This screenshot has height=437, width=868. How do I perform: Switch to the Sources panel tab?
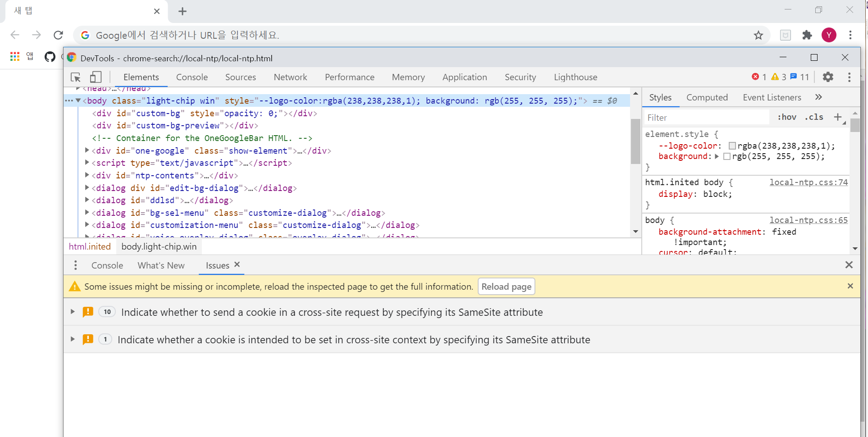coord(241,77)
